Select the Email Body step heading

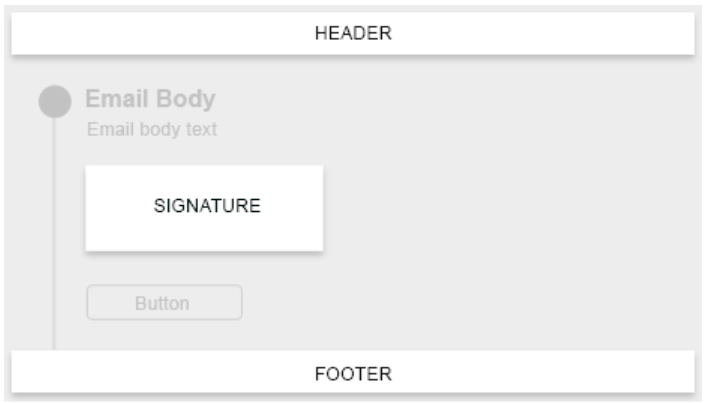pyautogui.click(x=150, y=99)
